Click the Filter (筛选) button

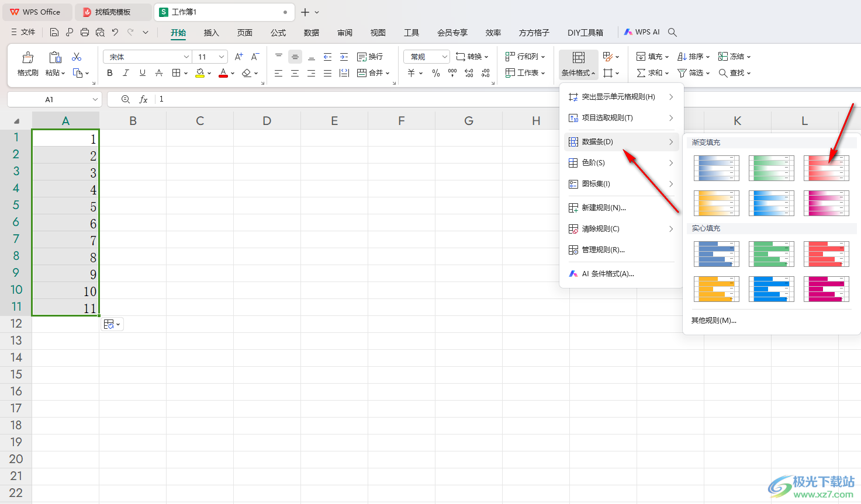pyautogui.click(x=694, y=73)
